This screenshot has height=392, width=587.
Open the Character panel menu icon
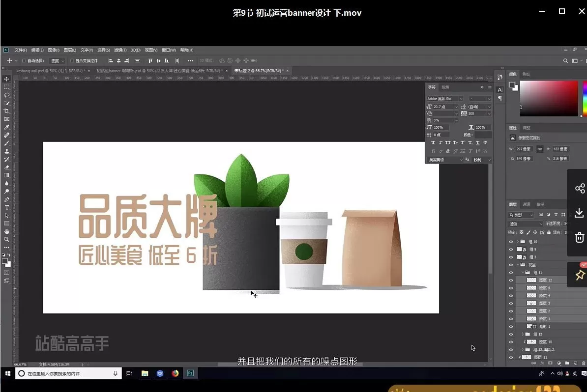coord(490,87)
